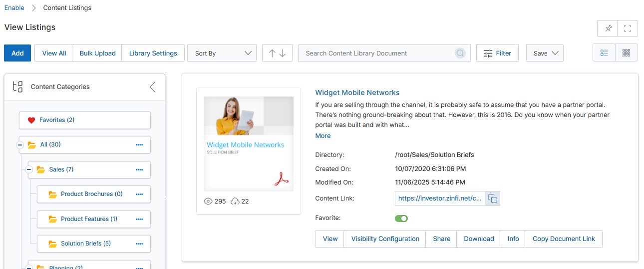Click Copy Document Link button
The image size is (644, 269).
point(564,239)
